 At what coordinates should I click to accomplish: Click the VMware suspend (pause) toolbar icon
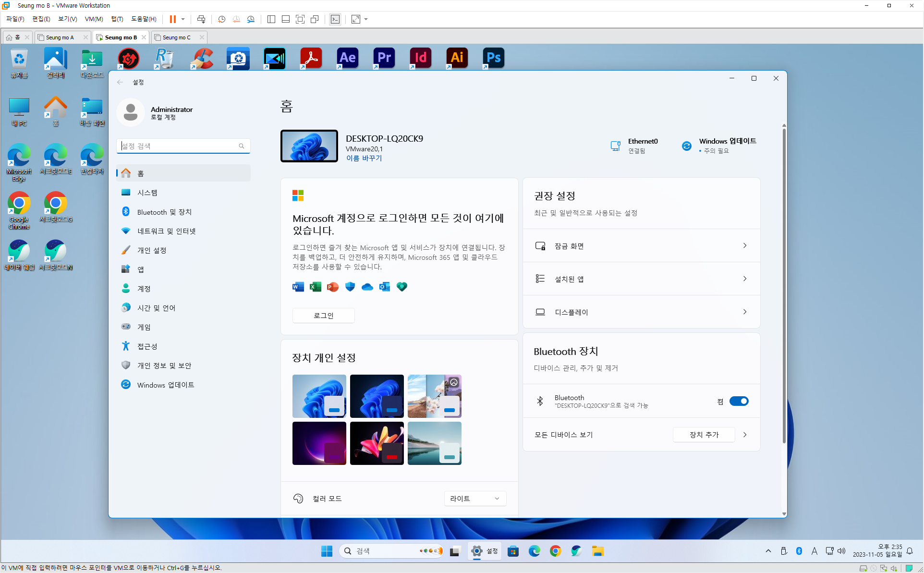173,19
